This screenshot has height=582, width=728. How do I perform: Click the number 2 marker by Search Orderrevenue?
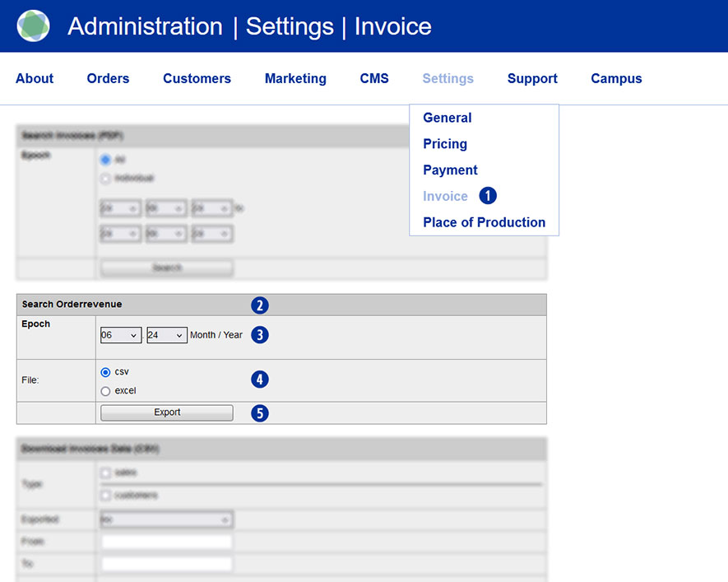point(260,305)
